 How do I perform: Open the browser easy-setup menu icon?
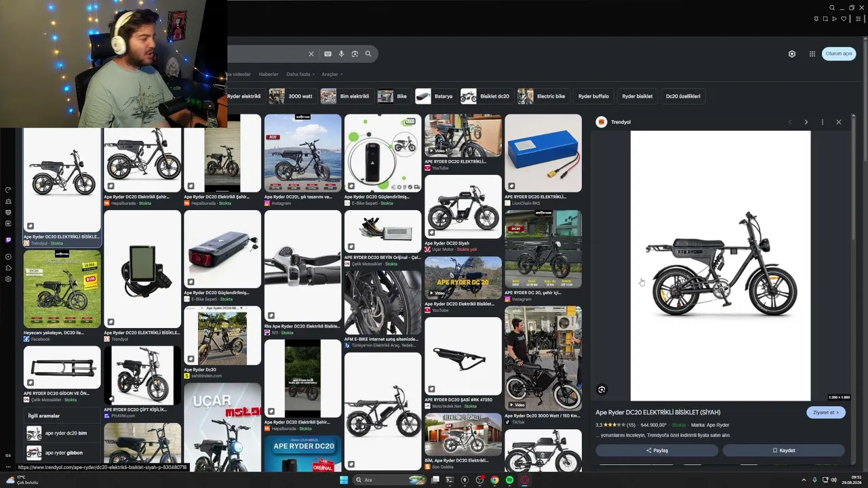click(x=858, y=19)
